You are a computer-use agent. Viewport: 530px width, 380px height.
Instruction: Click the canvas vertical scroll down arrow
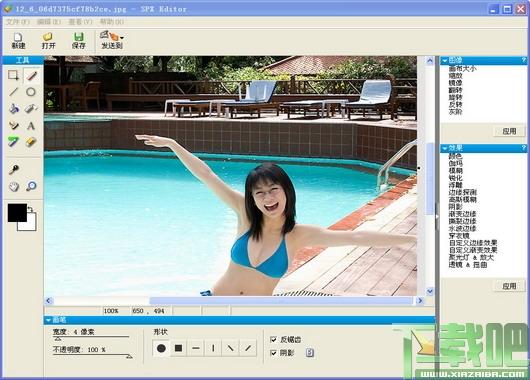tap(430, 291)
